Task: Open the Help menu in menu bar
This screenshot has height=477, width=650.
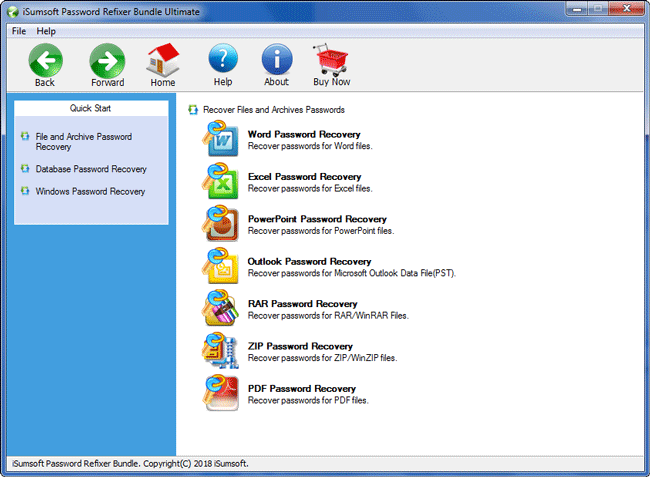Action: pyautogui.click(x=46, y=31)
